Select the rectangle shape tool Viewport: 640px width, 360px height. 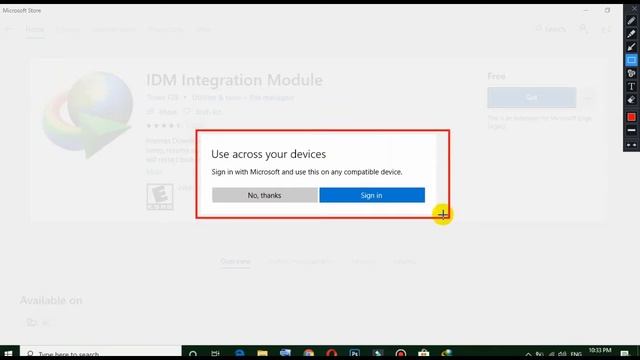pos(631,60)
